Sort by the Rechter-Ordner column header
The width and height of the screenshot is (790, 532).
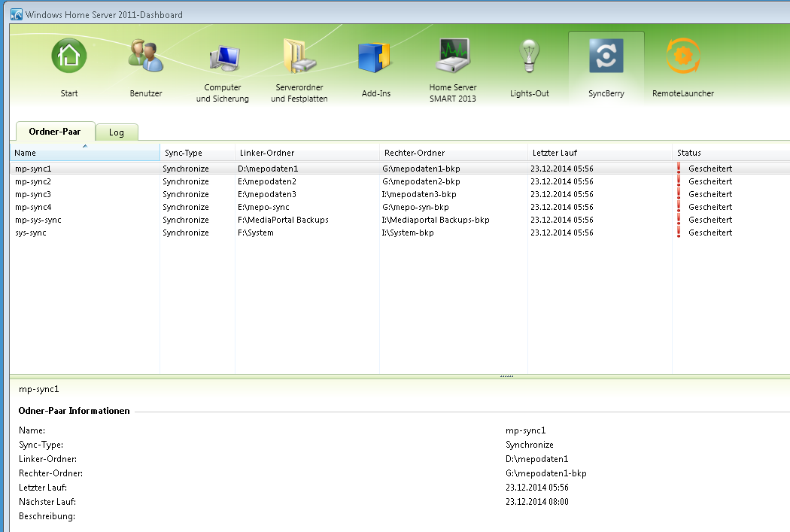(x=454, y=153)
